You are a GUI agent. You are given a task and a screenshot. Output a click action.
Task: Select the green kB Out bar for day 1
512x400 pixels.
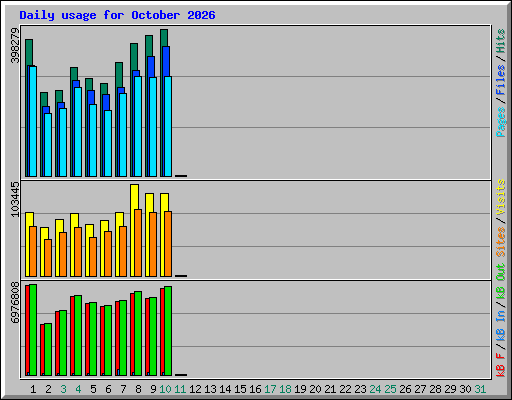[33, 330]
